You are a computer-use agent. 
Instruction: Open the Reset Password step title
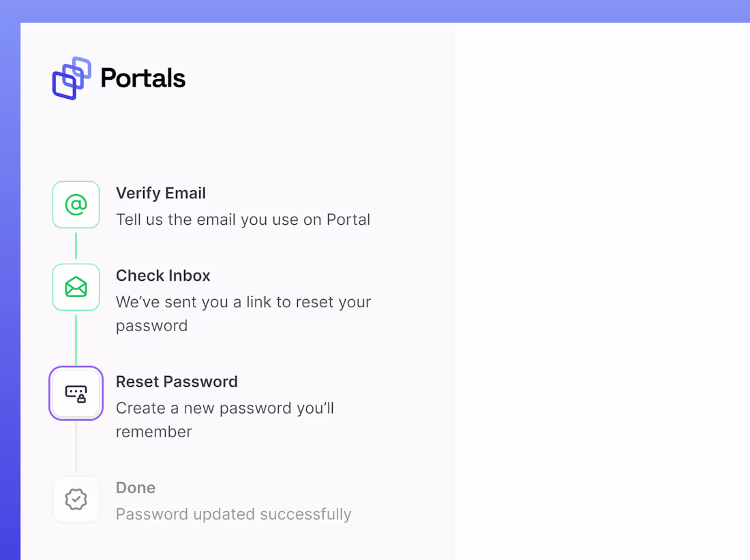click(177, 382)
